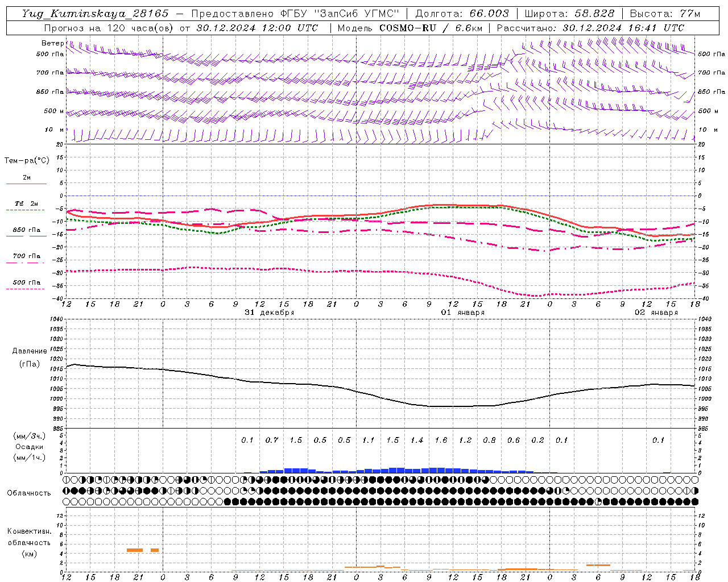Click the Td 2м dew point legend entry
The image size is (728, 582).
point(27,203)
